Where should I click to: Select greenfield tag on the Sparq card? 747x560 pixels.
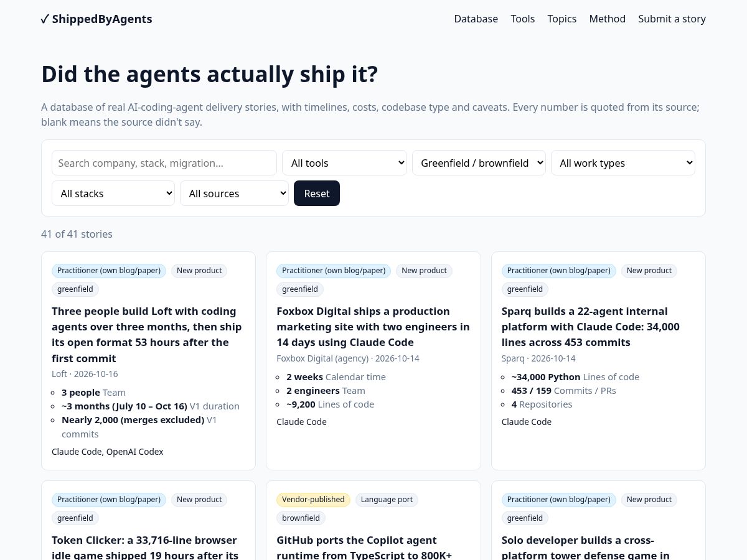pyautogui.click(x=525, y=289)
